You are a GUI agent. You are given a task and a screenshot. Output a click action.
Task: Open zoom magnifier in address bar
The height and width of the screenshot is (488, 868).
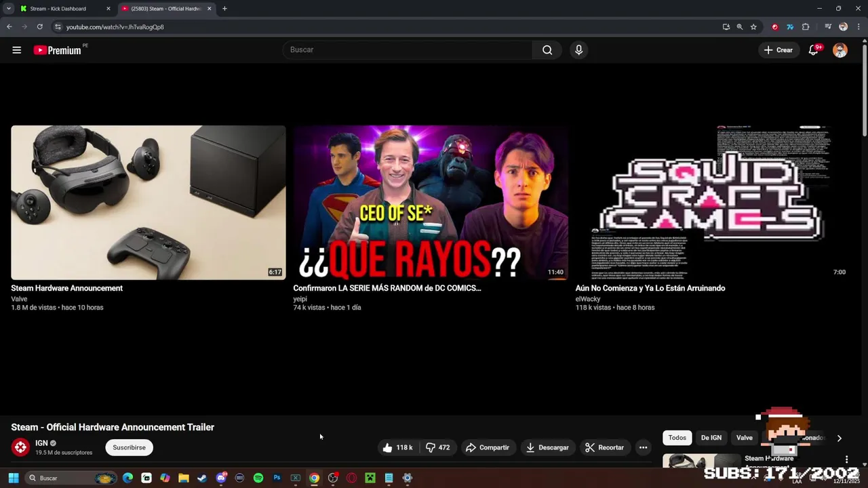point(740,27)
